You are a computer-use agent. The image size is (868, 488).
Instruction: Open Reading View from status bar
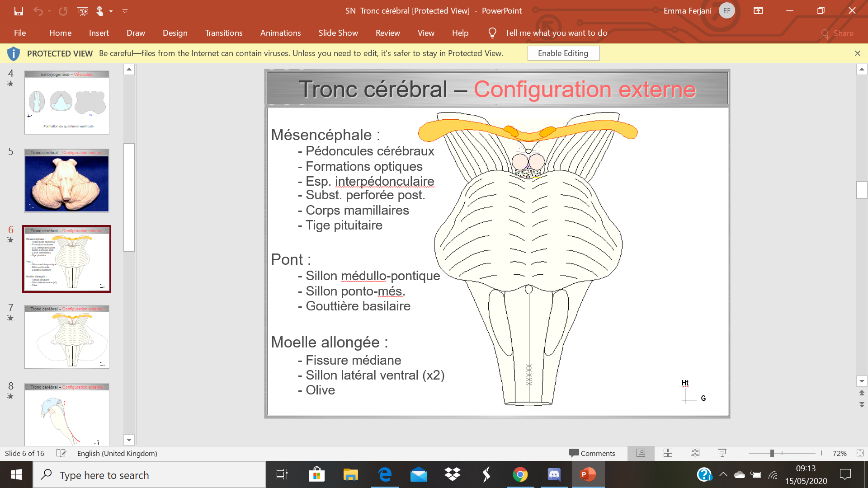click(695, 453)
